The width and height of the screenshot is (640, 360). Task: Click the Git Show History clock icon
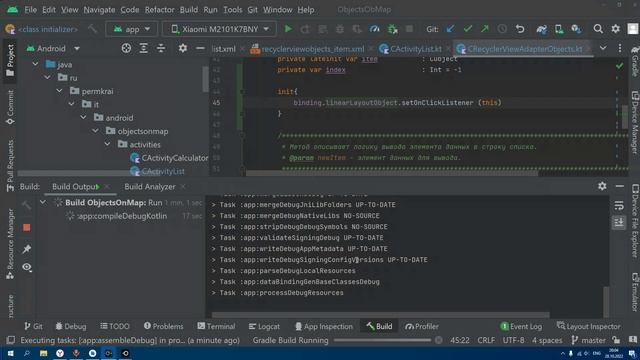point(502,29)
